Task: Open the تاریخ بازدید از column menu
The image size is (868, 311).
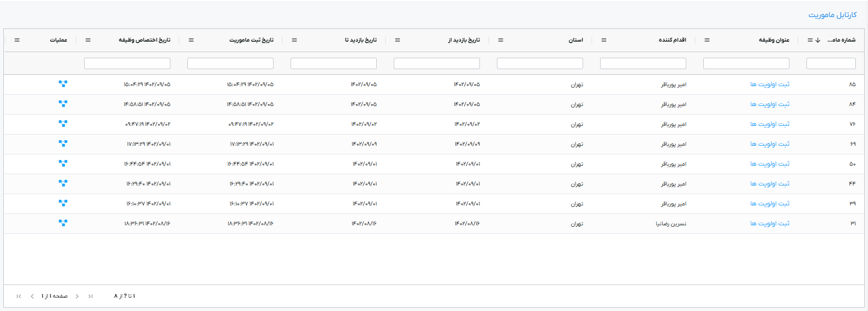Action: (398, 40)
